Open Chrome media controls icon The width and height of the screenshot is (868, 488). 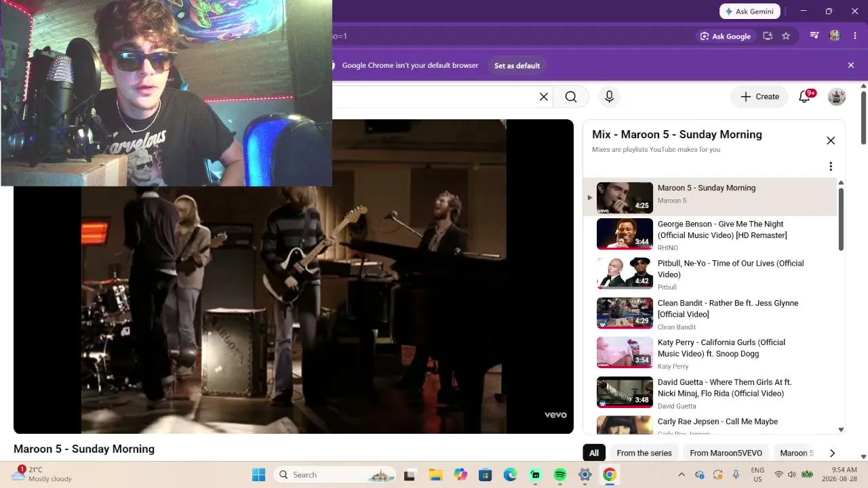pyautogui.click(x=814, y=36)
